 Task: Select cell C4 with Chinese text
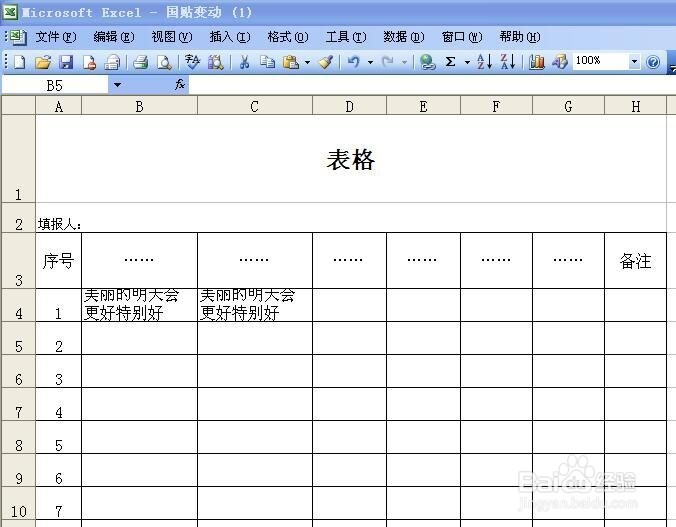[255, 305]
